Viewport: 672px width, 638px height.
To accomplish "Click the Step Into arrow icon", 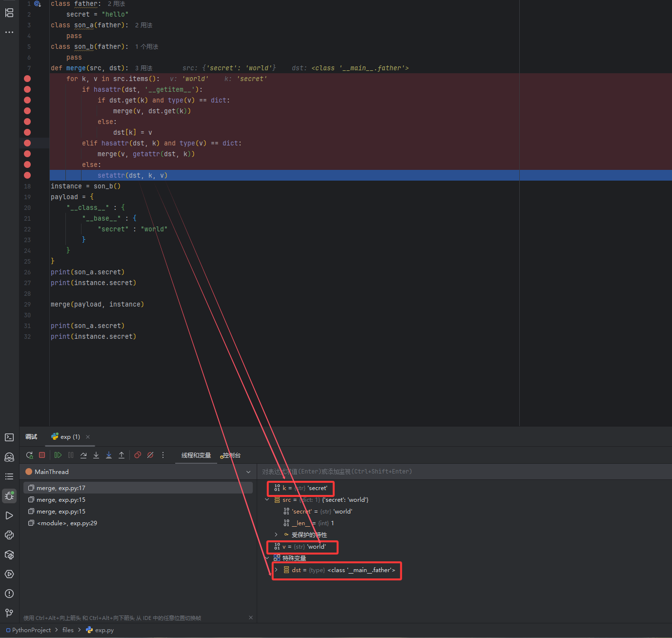I will [x=96, y=455].
